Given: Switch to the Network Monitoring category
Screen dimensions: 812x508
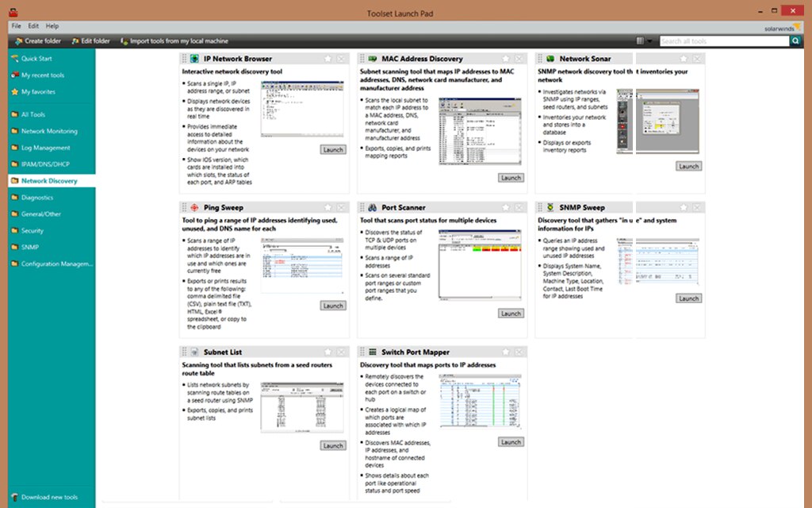Looking at the screenshot, I should (50, 131).
